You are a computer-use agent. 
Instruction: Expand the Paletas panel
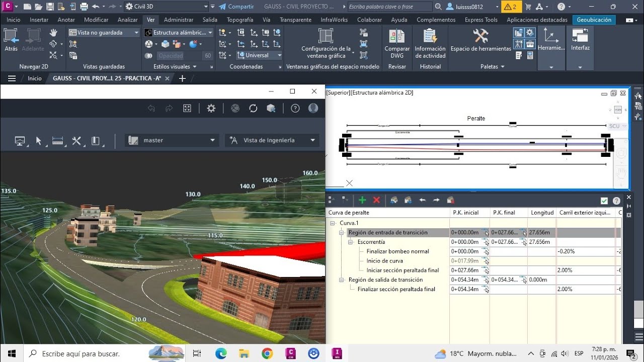(493, 66)
